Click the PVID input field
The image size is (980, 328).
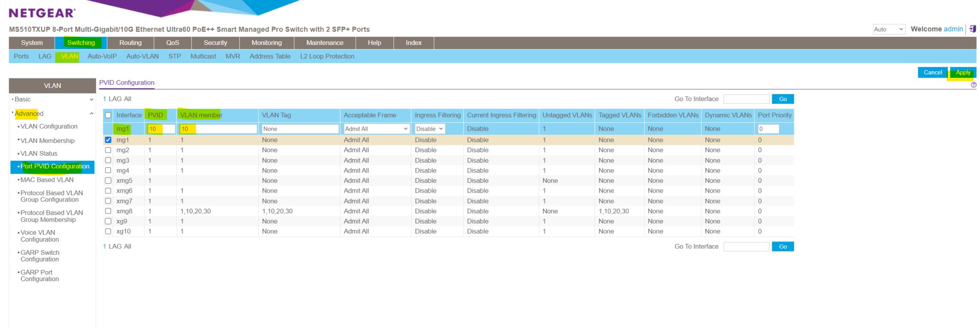click(161, 129)
